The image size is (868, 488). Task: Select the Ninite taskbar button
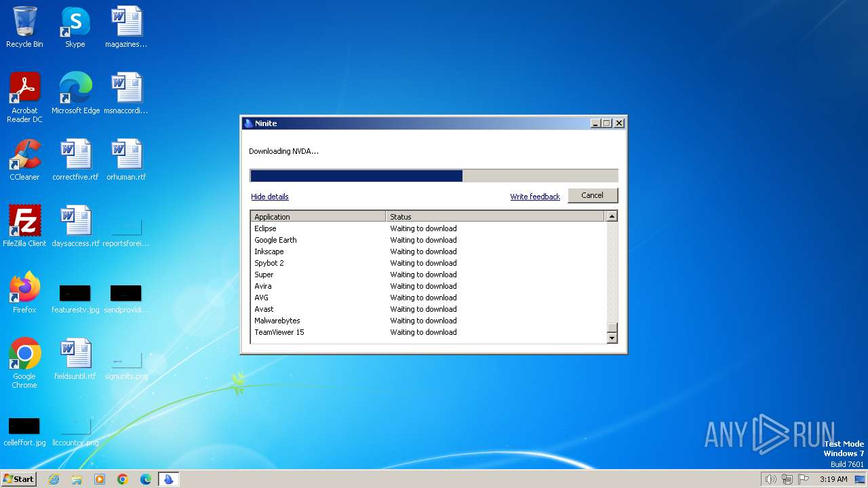(168, 479)
